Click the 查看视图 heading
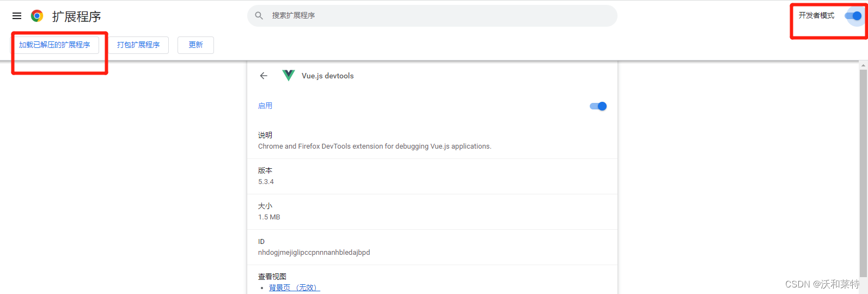868x294 pixels. coord(272,277)
